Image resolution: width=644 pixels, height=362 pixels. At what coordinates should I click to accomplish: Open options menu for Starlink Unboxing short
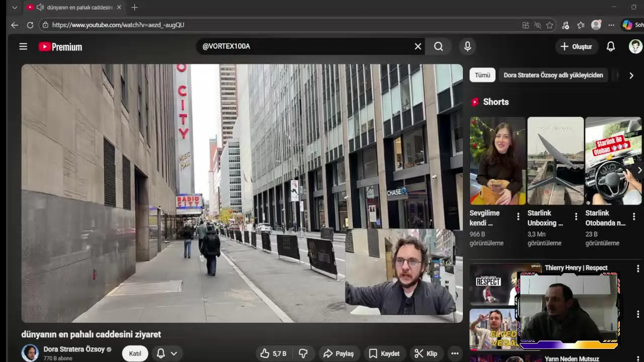pyautogui.click(x=576, y=217)
